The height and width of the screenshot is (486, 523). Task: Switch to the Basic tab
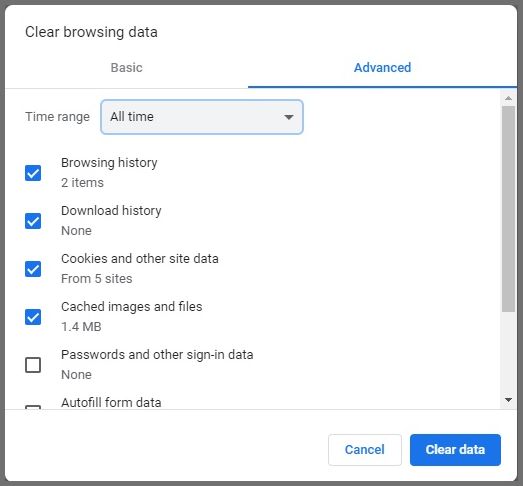coord(126,68)
